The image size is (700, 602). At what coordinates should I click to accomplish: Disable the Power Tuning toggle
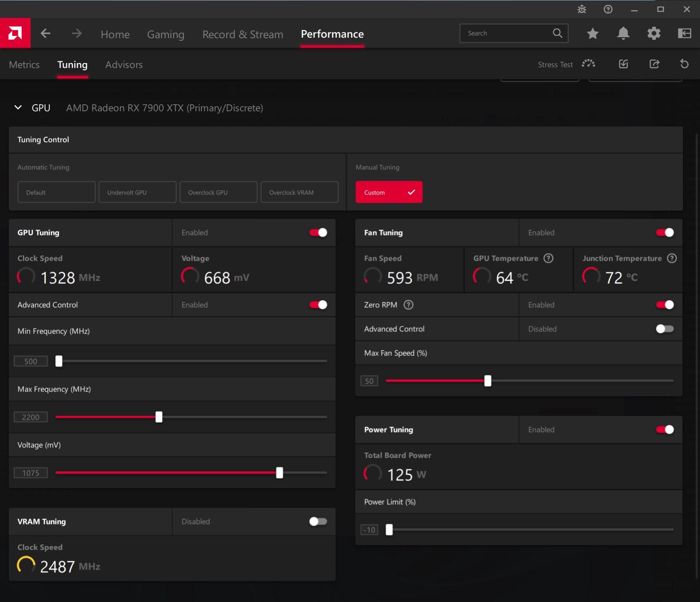pos(665,429)
